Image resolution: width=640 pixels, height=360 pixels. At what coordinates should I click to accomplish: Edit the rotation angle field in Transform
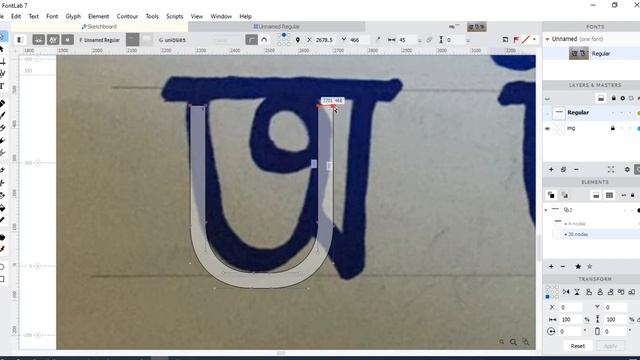click(571, 331)
